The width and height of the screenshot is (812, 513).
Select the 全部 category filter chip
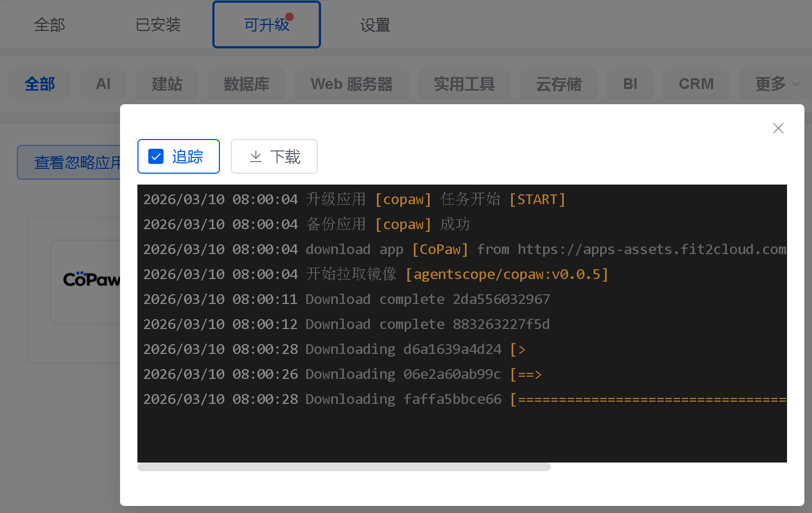40,84
